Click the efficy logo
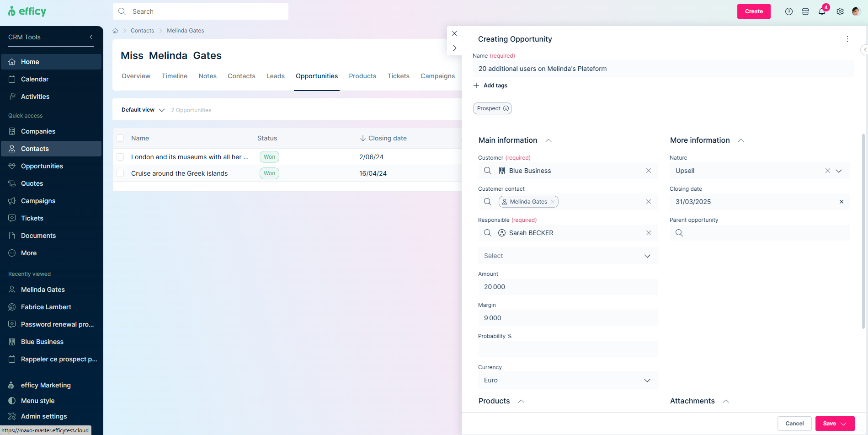Screen dimensions: 868x435 [x=27, y=11]
